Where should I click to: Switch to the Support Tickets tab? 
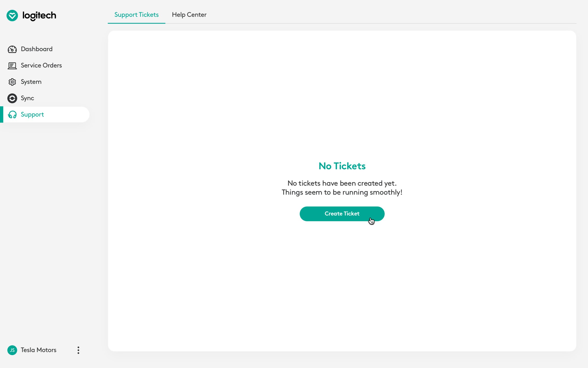(137, 15)
